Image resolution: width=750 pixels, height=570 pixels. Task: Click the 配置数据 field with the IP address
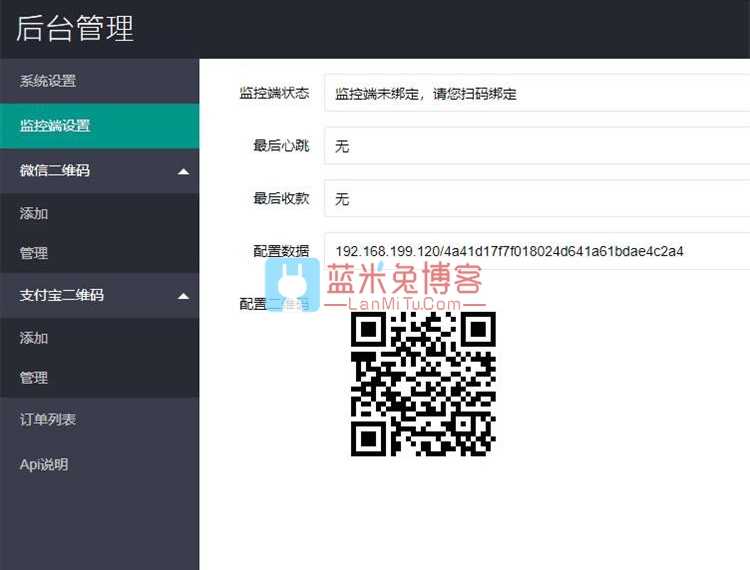pyautogui.click(x=537, y=251)
